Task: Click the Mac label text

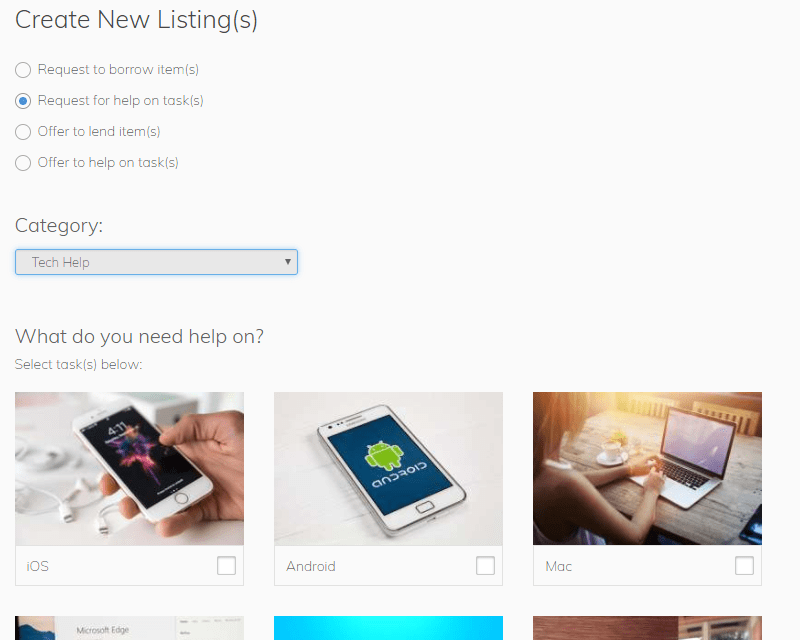Action: pyautogui.click(x=559, y=566)
